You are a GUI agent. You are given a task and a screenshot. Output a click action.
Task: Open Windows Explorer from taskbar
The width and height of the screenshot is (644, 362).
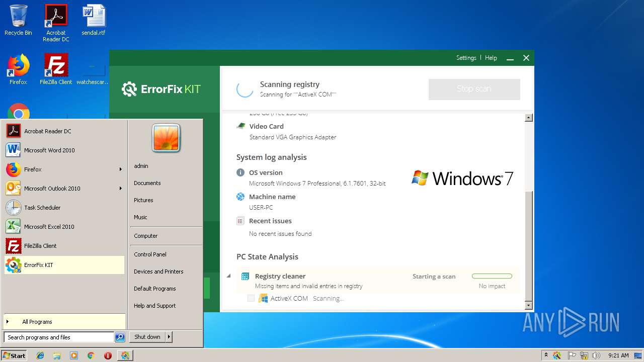click(57, 355)
